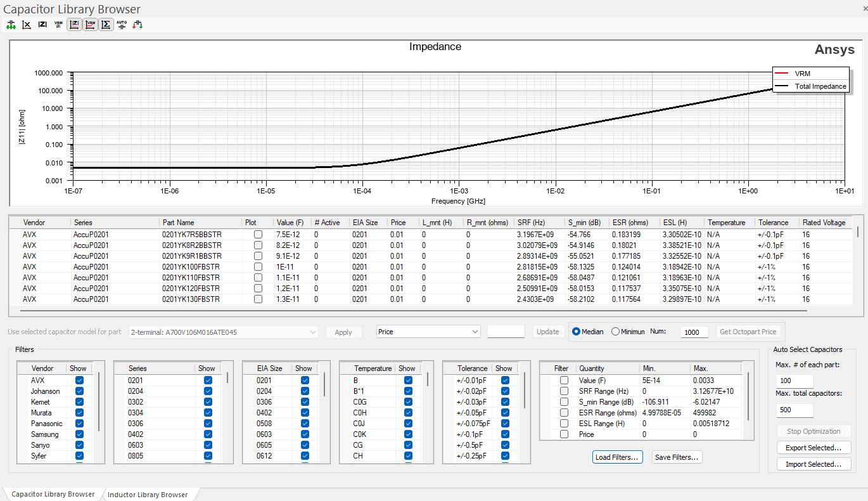The image size is (868, 501).
Task: Switch to the Inductor Library Browser tab
Action: click(148, 495)
